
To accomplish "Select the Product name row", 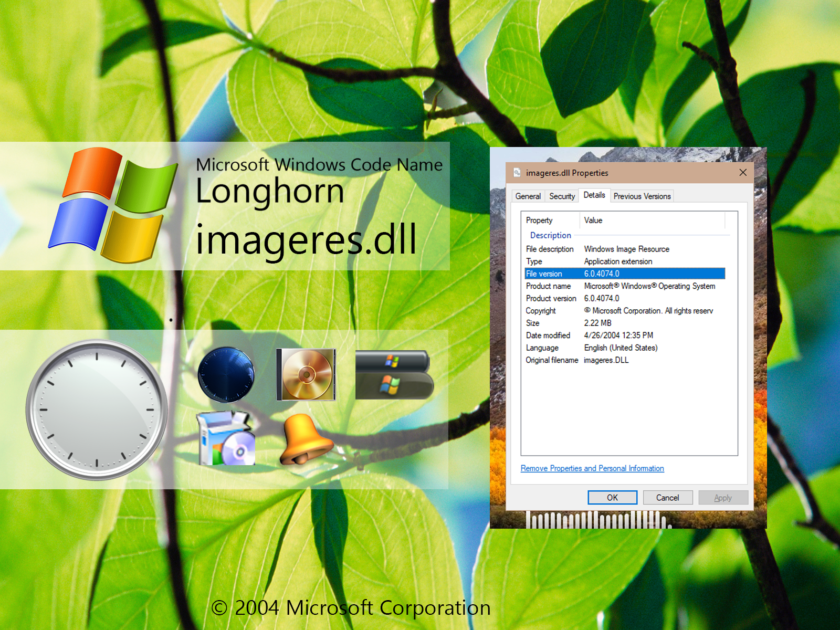I will pos(625,286).
